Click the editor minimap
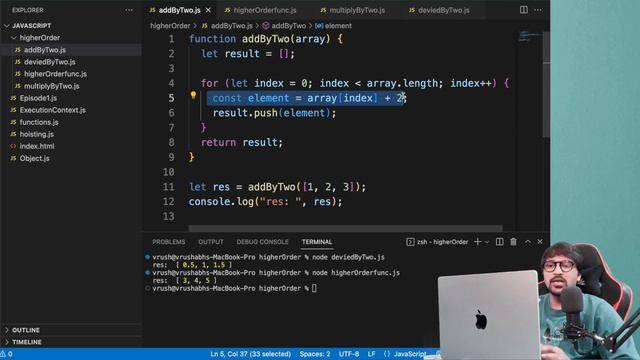Screen dimensions: 640x360 pyautogui.click(x=529, y=36)
